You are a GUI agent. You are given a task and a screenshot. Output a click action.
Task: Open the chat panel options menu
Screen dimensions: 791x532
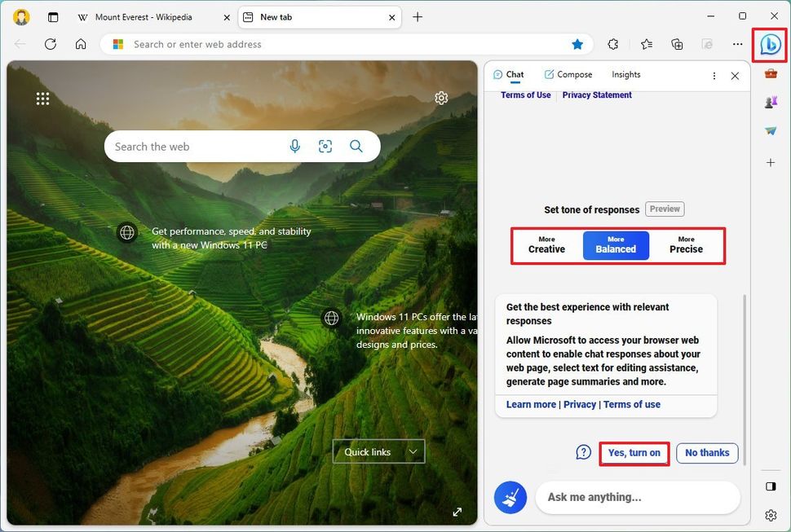[x=713, y=74]
